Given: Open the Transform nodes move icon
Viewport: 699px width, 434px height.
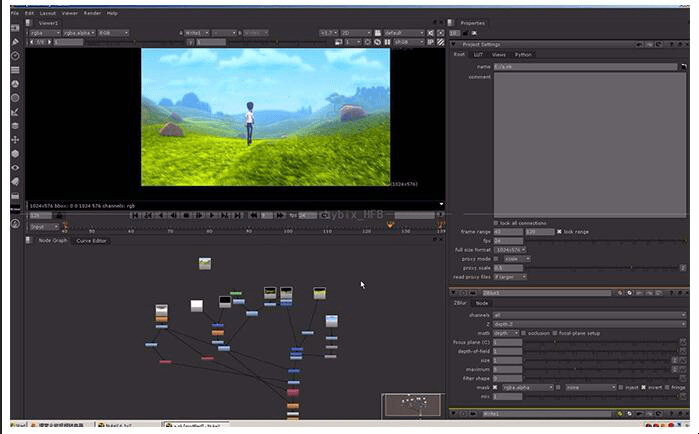Looking at the screenshot, I should (x=15, y=139).
